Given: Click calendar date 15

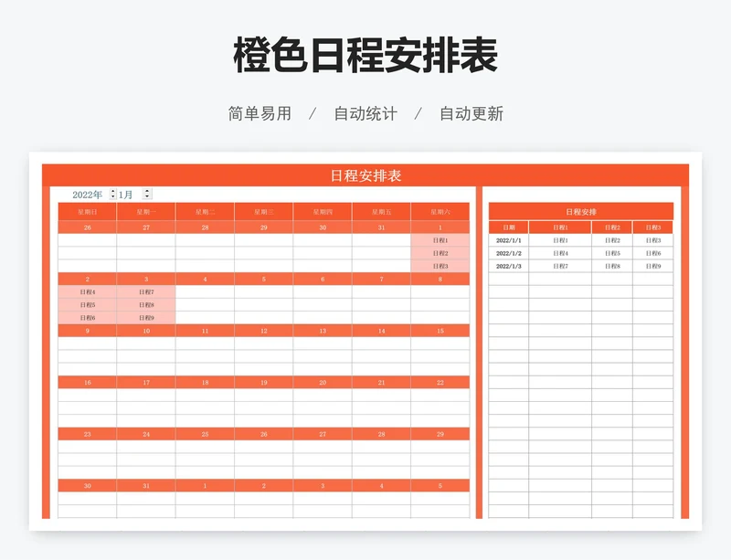Looking at the screenshot, I should tap(440, 331).
